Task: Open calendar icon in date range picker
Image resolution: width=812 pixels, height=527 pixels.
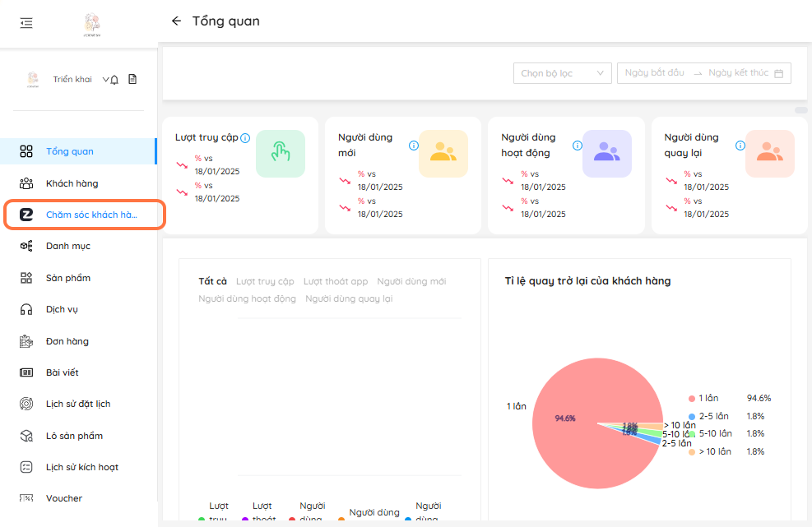Action: (x=778, y=73)
